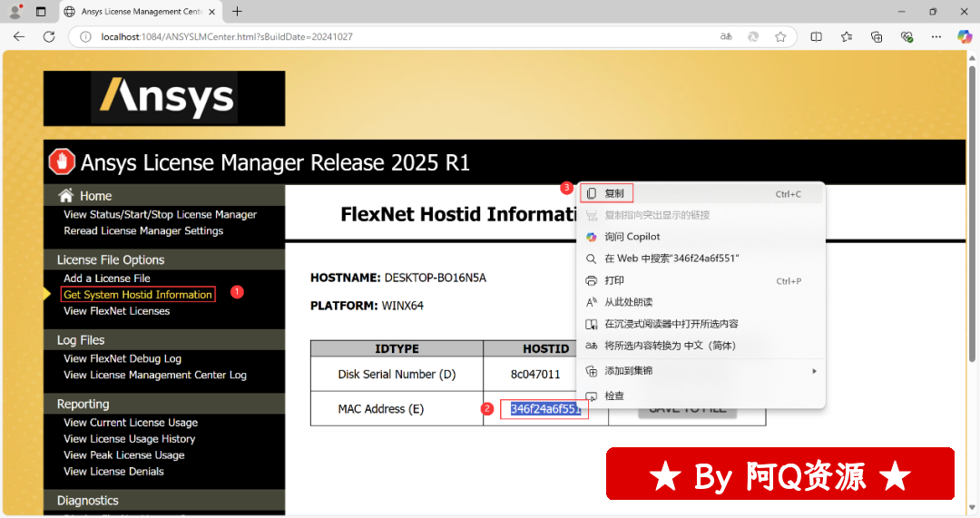Choose 询问 Copilot in context menu
The image size is (980, 518).
click(701, 236)
